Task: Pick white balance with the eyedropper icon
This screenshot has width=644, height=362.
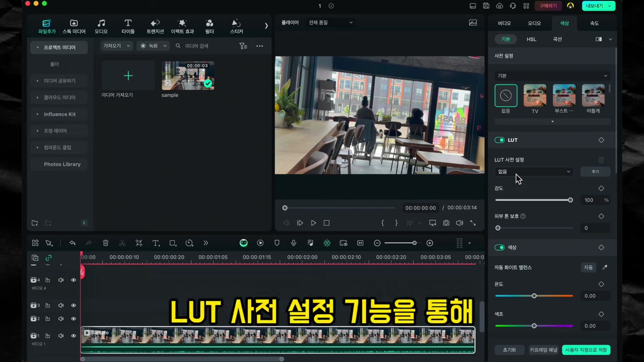Action: click(x=605, y=268)
